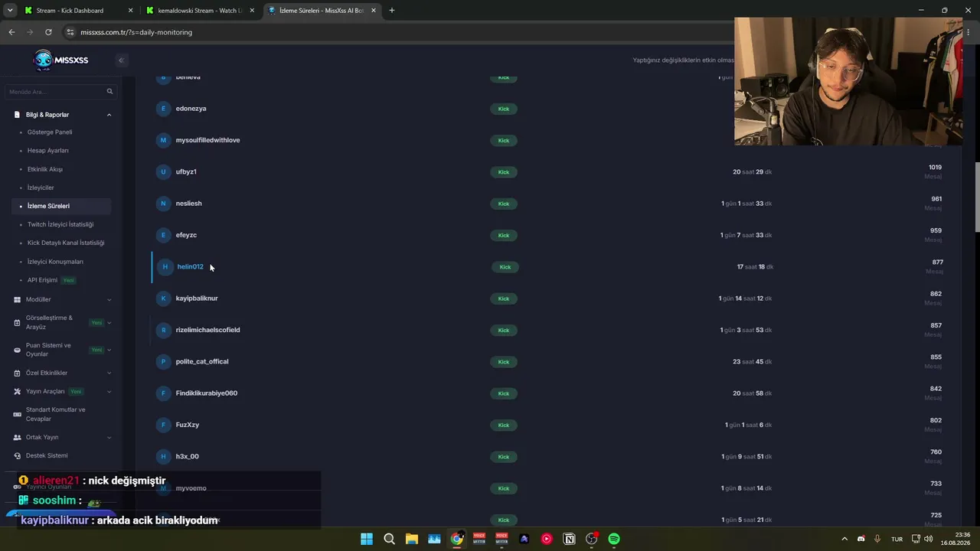Open rizelimichaelscofield user link
Image resolution: width=980 pixels, height=551 pixels.
[x=208, y=330]
